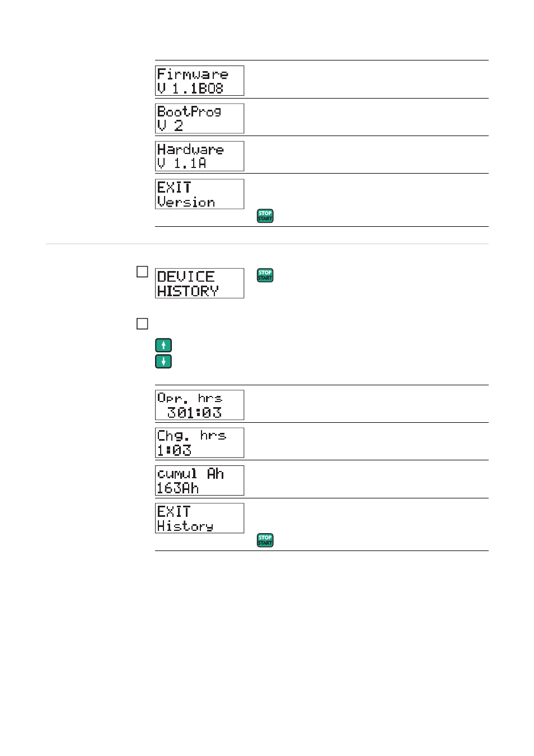Click the 163Ah cumulative value
This screenshot has width=534, height=756.
click(x=177, y=488)
